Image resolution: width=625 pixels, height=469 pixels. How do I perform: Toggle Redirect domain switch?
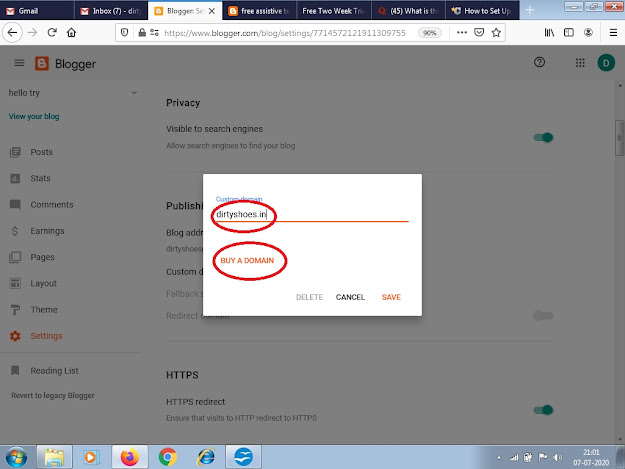(543, 316)
